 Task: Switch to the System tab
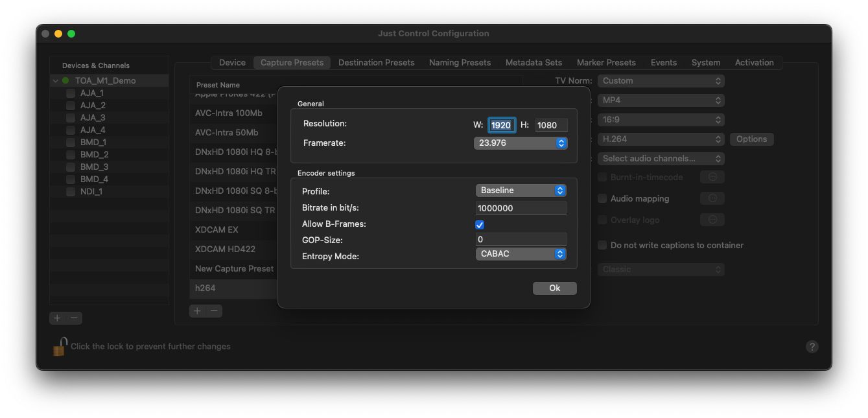(x=706, y=63)
